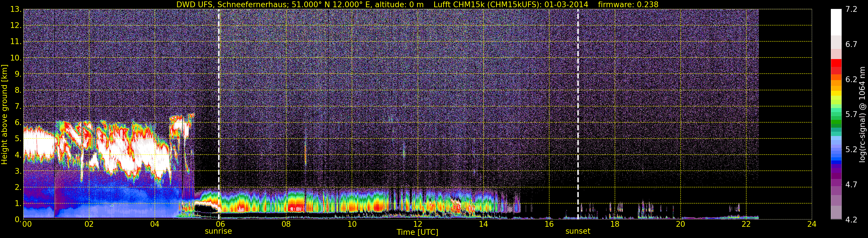Click the 'Lufft CHM15k (CHM15kUFS)' instrument name in the title
This screenshot has height=238, width=868.
click(487, 4)
